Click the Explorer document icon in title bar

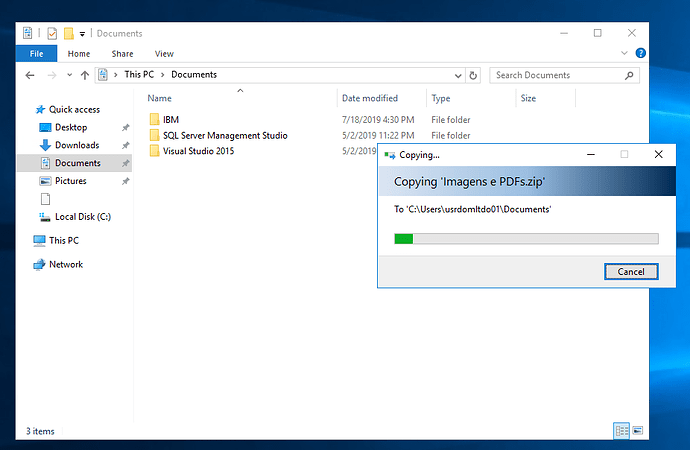[28, 33]
